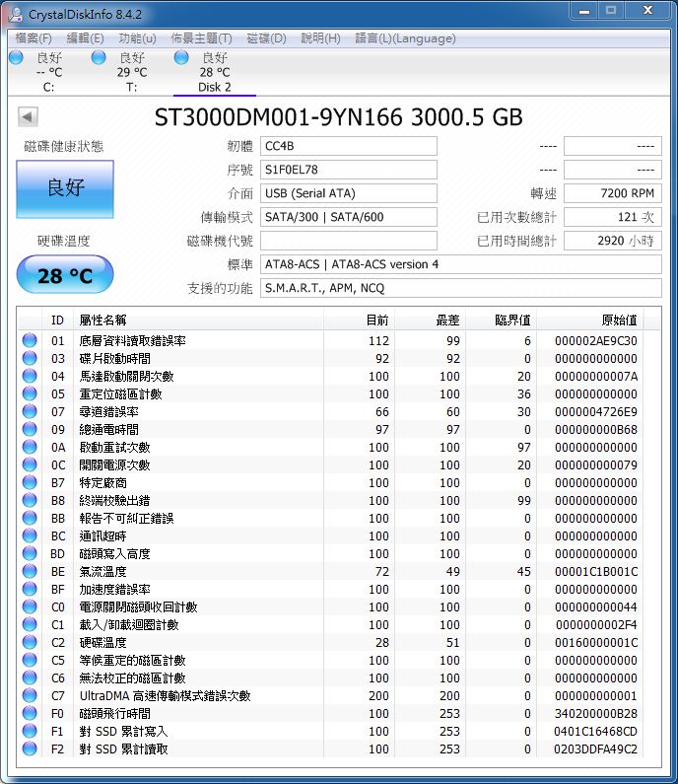Click status orb for attribute B7 特定廠商
The width and height of the screenshot is (678, 784).
pos(30,482)
